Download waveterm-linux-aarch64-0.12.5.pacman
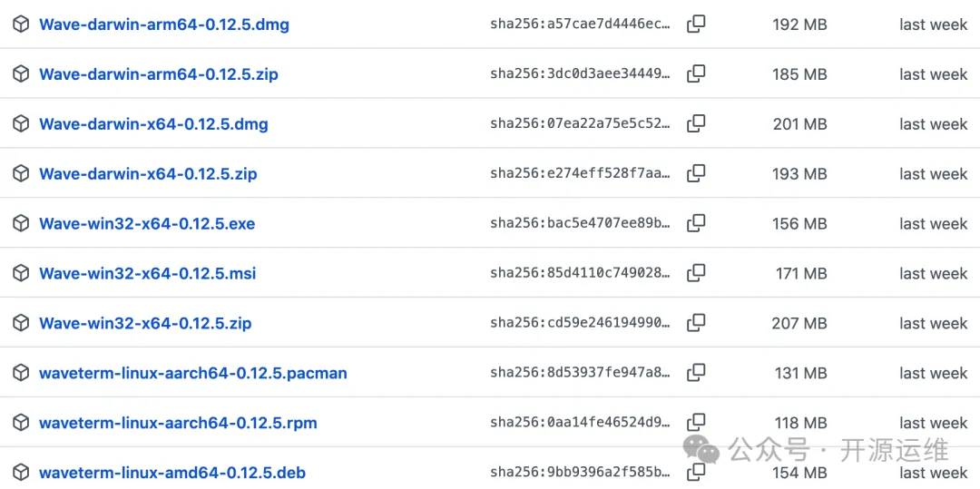Image resolution: width=980 pixels, height=489 pixels. pos(192,373)
